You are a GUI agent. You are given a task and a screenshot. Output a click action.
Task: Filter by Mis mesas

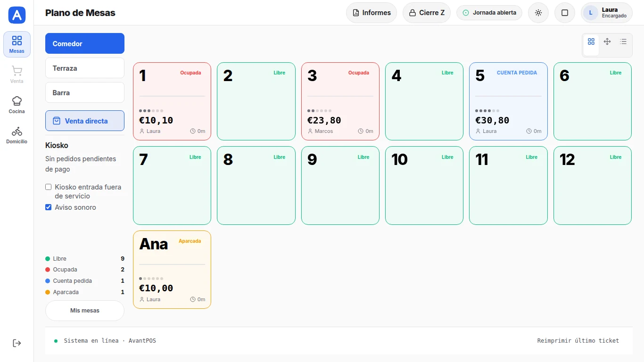85,311
